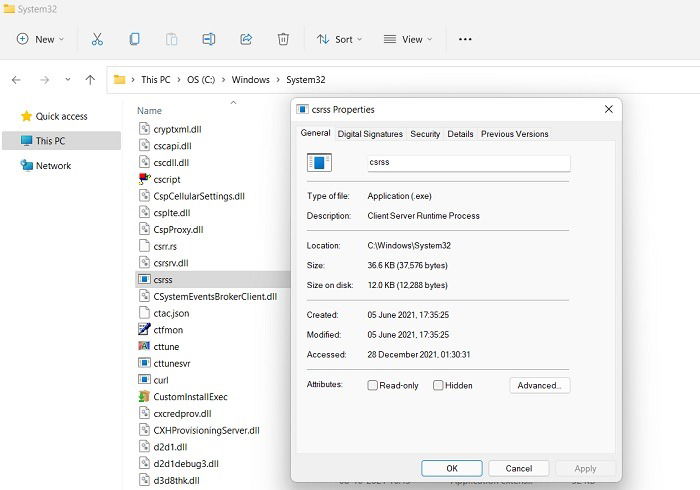Click the OK button
The image size is (700, 490).
[452, 468]
